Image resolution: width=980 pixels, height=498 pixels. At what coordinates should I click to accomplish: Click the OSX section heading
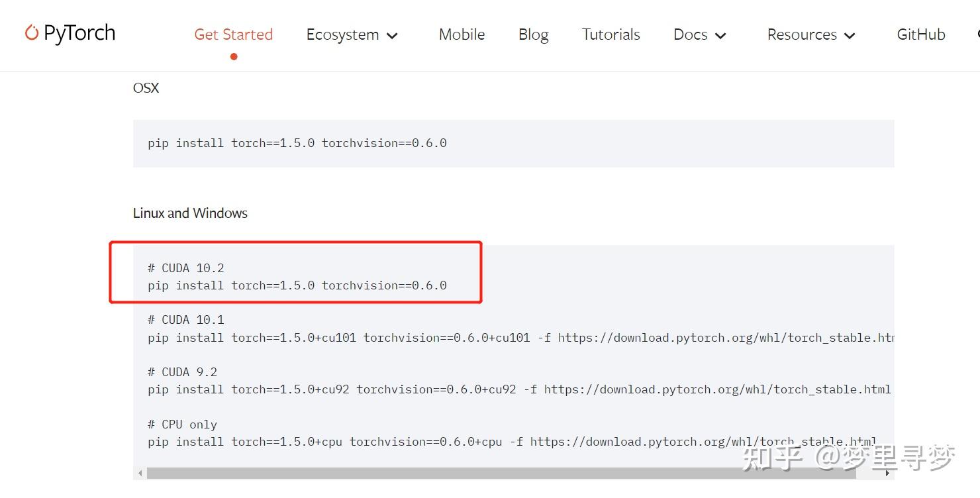click(146, 88)
